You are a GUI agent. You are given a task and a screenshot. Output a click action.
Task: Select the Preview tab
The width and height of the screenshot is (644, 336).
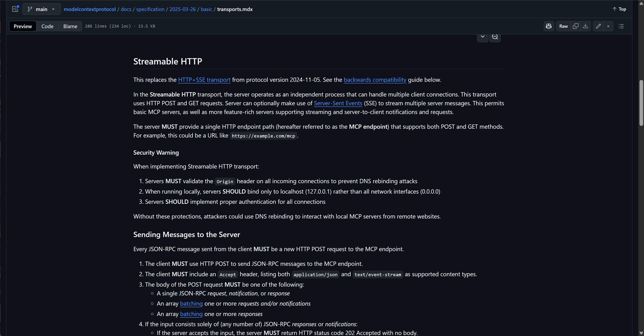[x=23, y=26]
